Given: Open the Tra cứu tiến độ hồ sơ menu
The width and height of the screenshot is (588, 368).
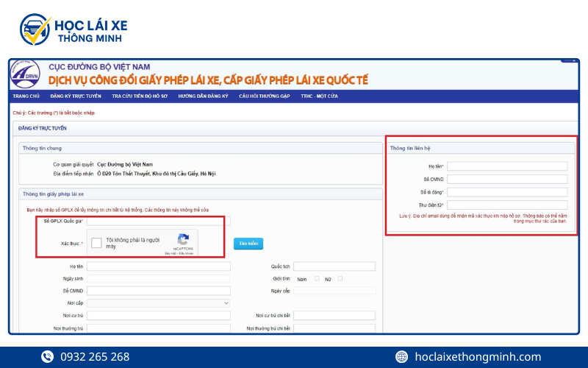Looking at the screenshot, I should 140,96.
